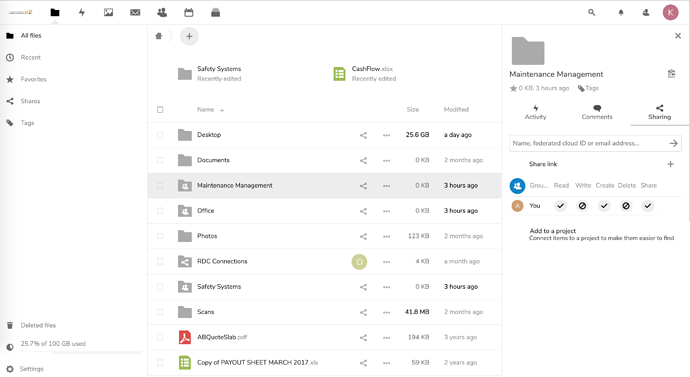Copy the internal link clipboard icon

pyautogui.click(x=672, y=73)
